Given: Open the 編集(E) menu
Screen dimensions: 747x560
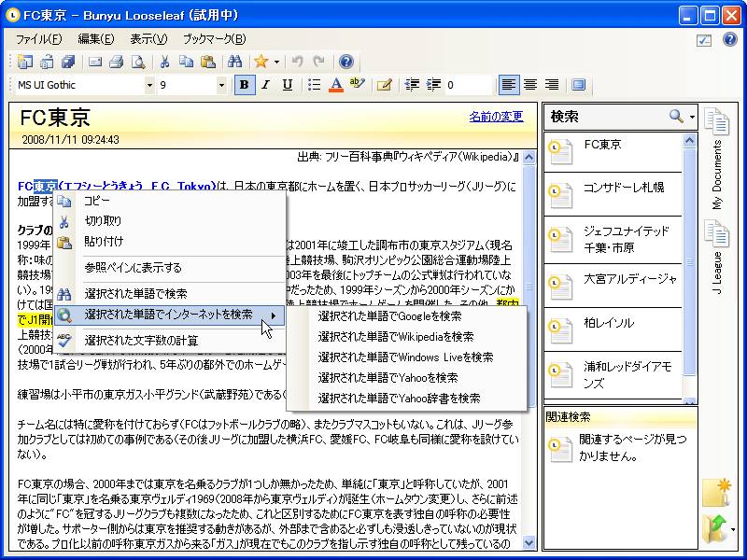Looking at the screenshot, I should click(96, 39).
